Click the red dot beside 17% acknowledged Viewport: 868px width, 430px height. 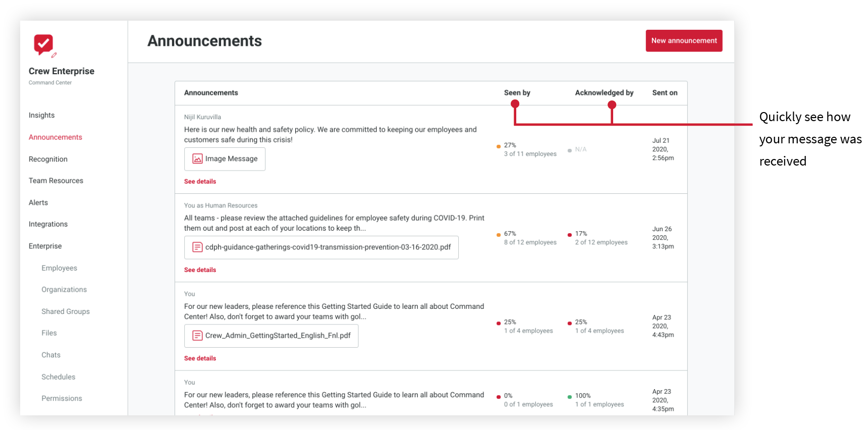point(570,235)
